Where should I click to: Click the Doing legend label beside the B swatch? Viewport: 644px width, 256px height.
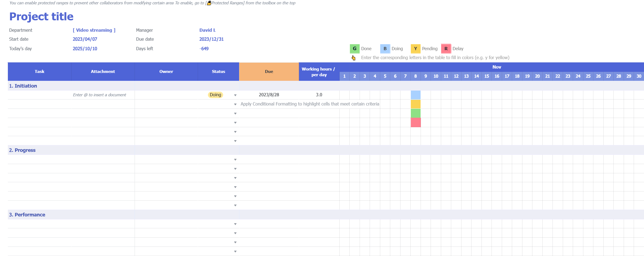[397, 49]
